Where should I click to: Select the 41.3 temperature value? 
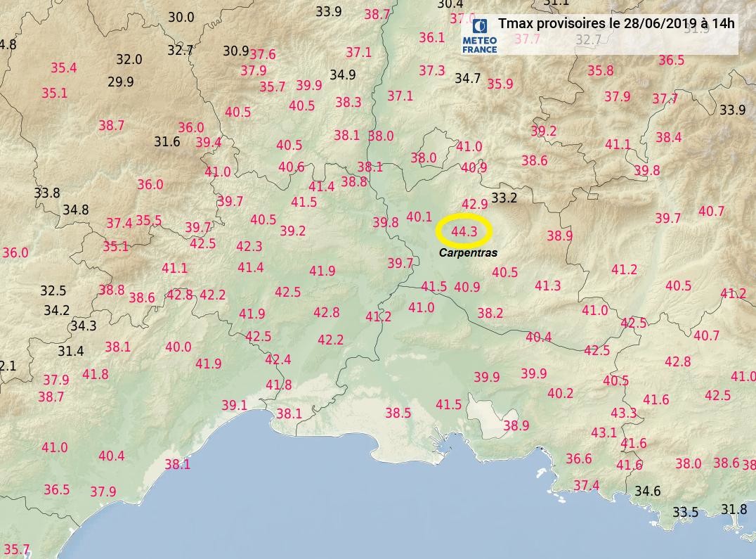(x=548, y=286)
